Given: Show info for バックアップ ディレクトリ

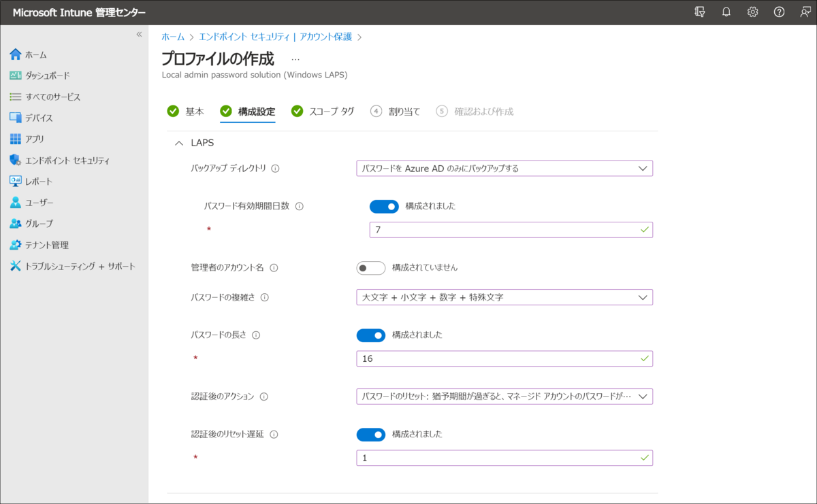Looking at the screenshot, I should [x=275, y=168].
